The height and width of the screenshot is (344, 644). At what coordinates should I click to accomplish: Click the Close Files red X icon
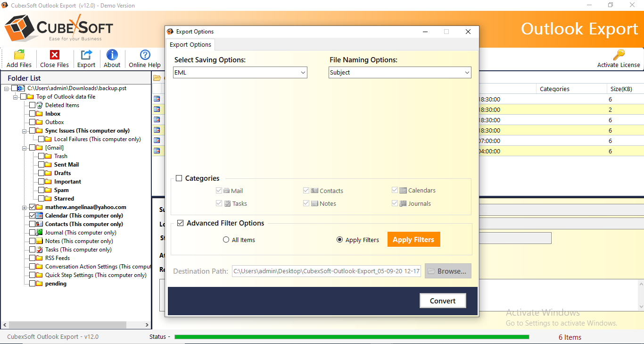pos(55,55)
